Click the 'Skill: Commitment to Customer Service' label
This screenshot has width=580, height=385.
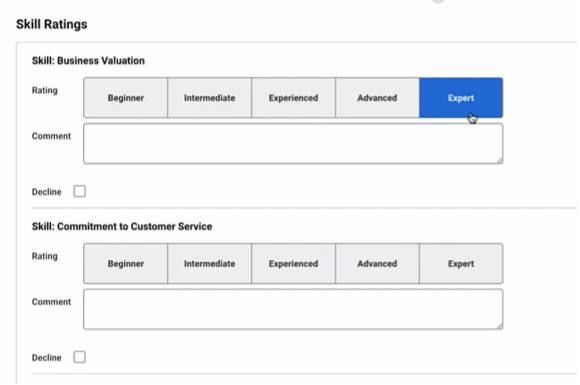[122, 226]
